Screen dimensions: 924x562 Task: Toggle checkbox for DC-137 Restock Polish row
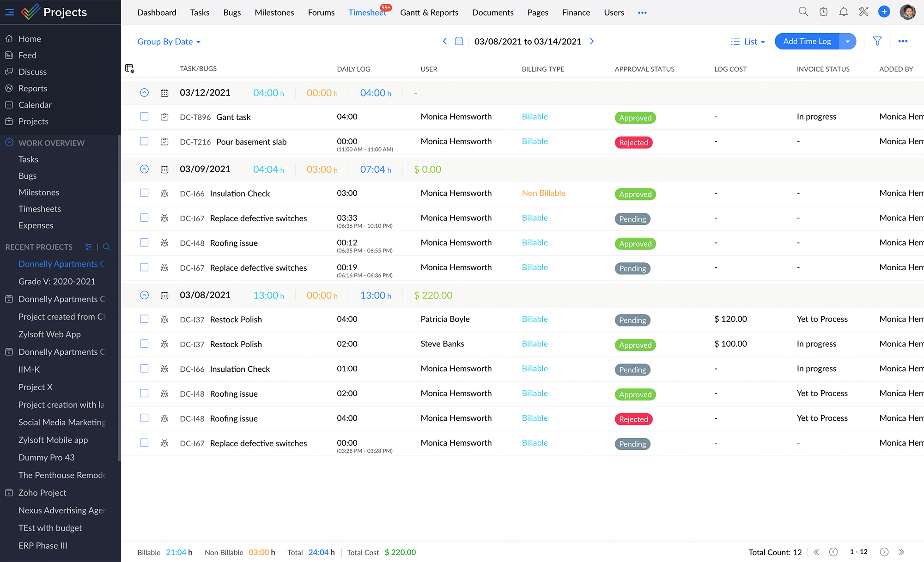pyautogui.click(x=144, y=319)
